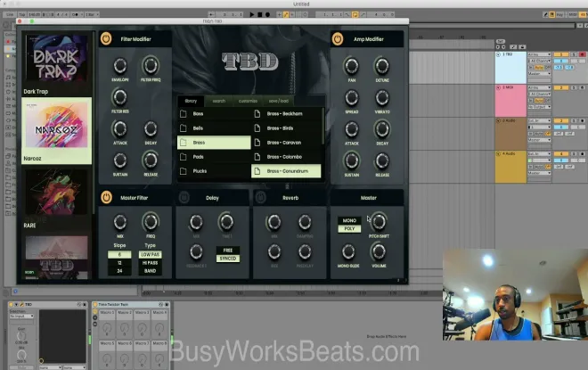Set filter type to LOW PASS
588x370 pixels.
click(150, 254)
